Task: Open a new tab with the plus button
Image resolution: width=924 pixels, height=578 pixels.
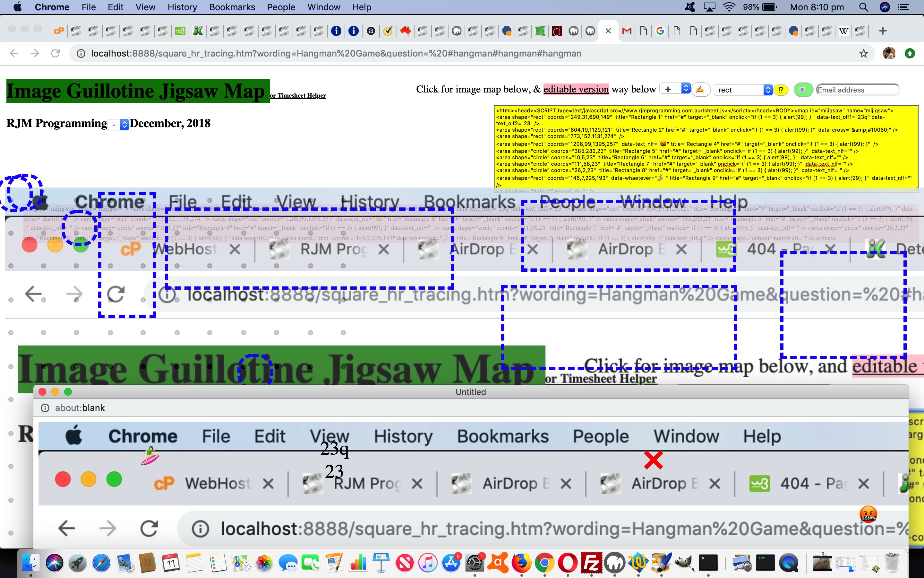Action: [x=882, y=31]
